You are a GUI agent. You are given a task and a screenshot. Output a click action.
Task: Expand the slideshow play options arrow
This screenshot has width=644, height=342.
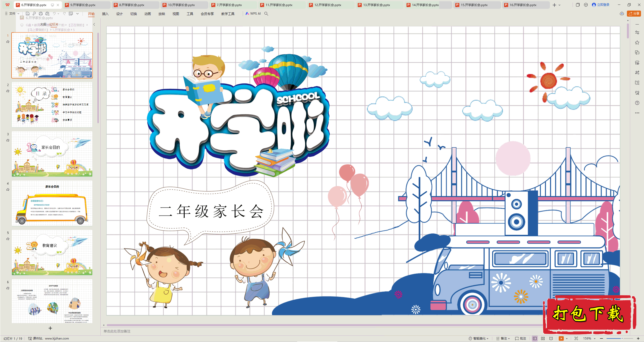pos(567,338)
